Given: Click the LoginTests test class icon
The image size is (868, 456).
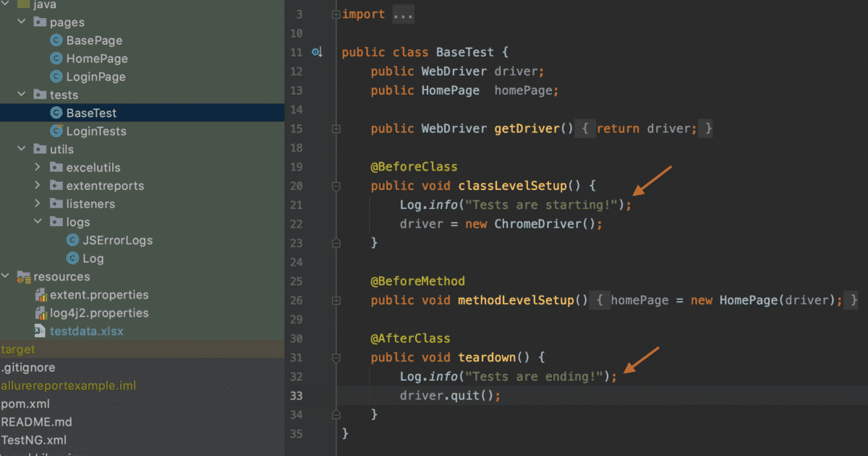Looking at the screenshot, I should (55, 131).
